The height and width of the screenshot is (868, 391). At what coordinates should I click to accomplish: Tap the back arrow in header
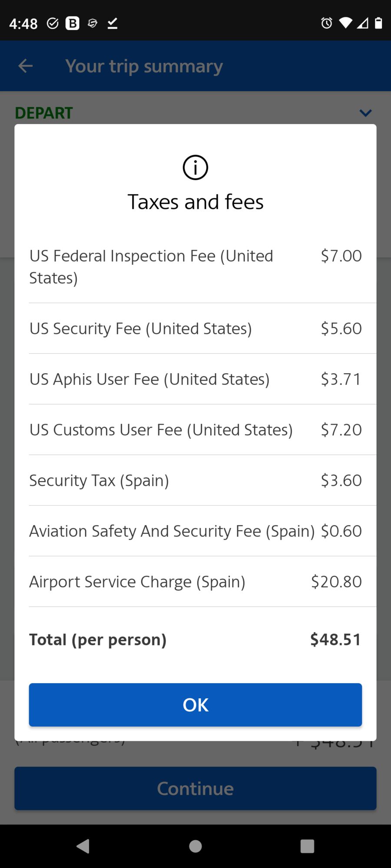click(x=26, y=66)
